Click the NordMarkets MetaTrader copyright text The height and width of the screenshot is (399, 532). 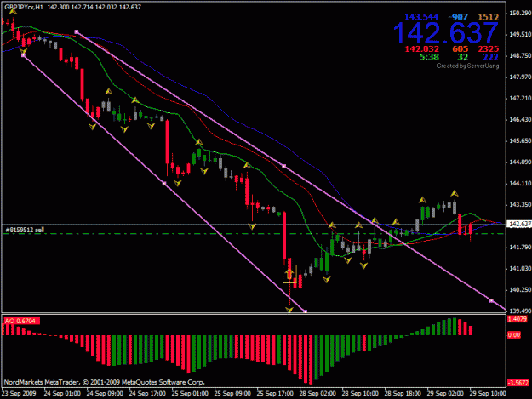pyautogui.click(x=104, y=382)
